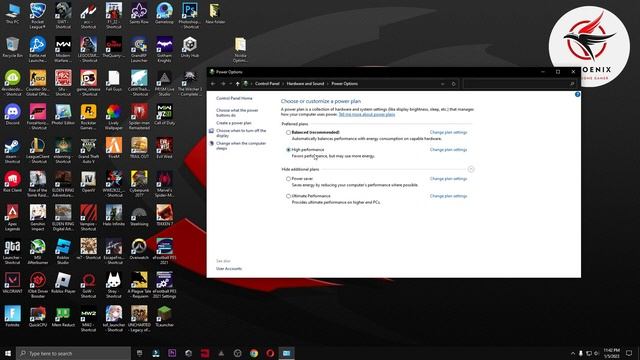
Task: Open Chrome from the taskbar
Action: 254,353
